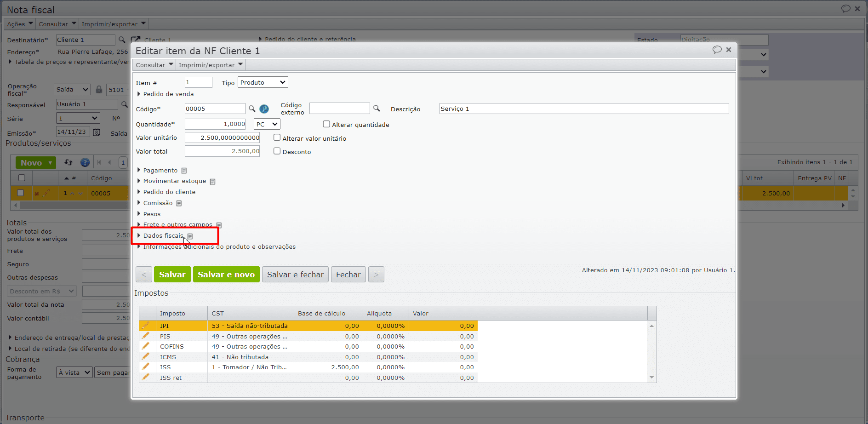The height and width of the screenshot is (424, 868).
Task: Click the blue info icon beside Código search
Action: (x=264, y=109)
